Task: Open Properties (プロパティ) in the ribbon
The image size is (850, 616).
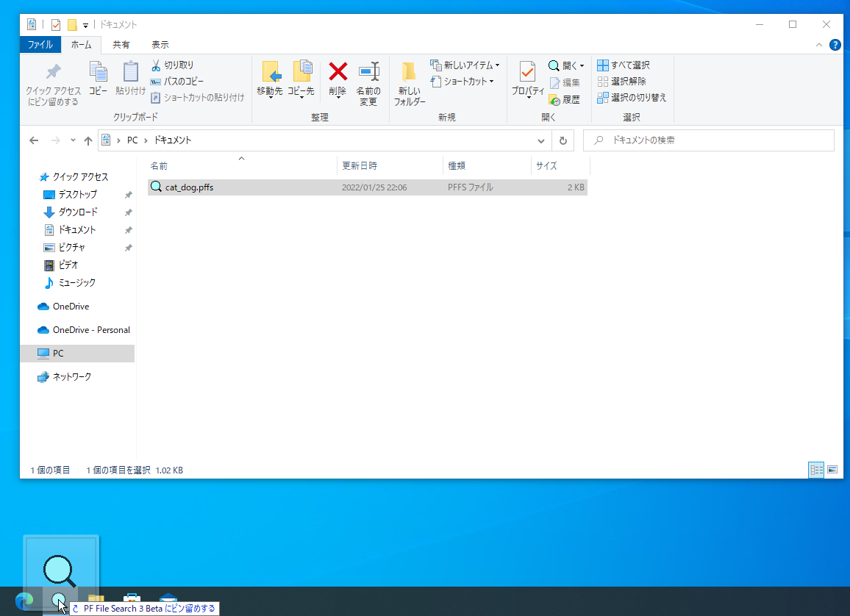Action: pos(527,79)
